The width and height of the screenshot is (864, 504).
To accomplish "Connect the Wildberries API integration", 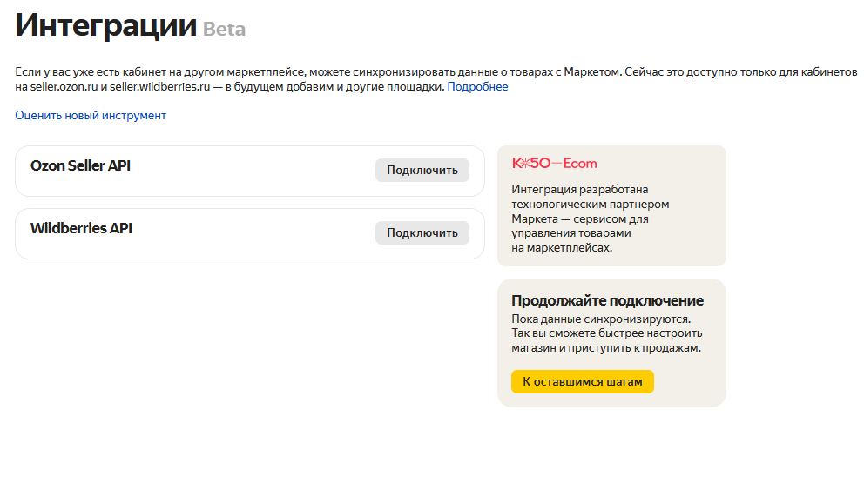I will click(x=422, y=233).
